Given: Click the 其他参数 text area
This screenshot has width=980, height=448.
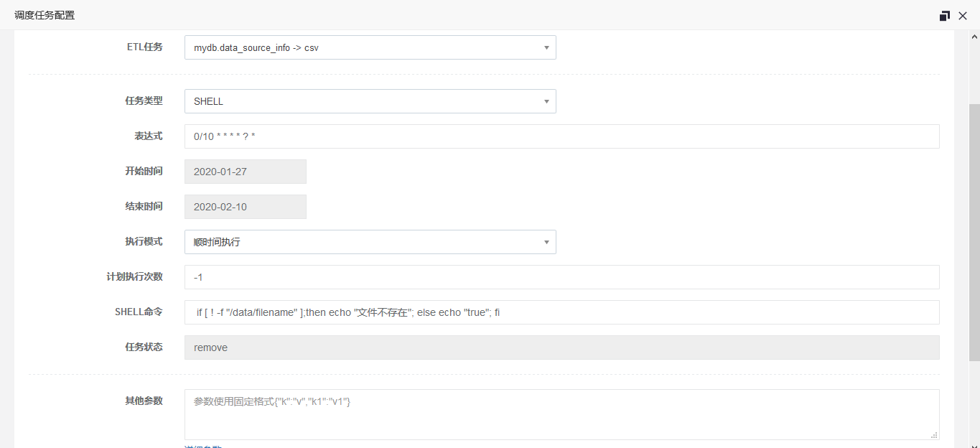Looking at the screenshot, I should pos(562,414).
